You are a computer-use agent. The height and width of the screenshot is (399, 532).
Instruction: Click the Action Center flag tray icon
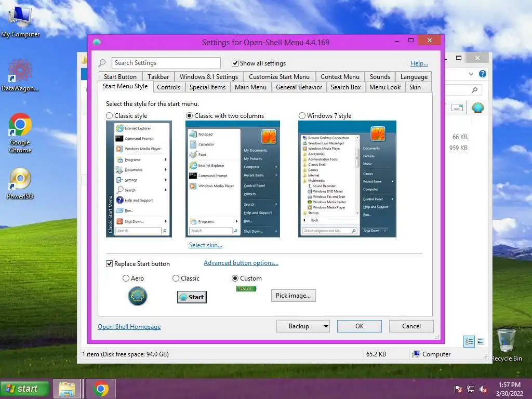coord(458,389)
